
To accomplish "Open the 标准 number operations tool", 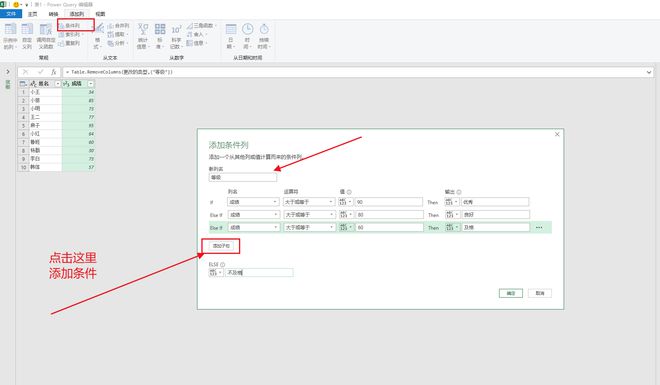I will click(x=160, y=36).
